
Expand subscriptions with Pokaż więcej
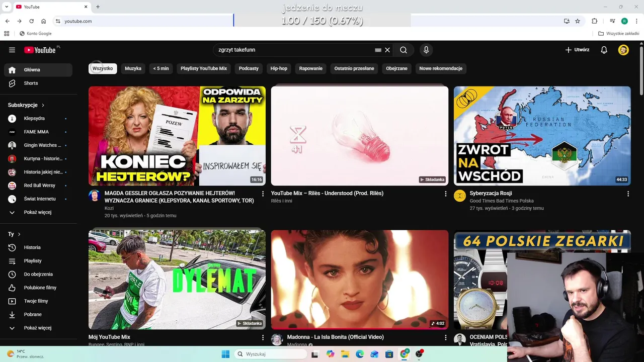(x=38, y=212)
